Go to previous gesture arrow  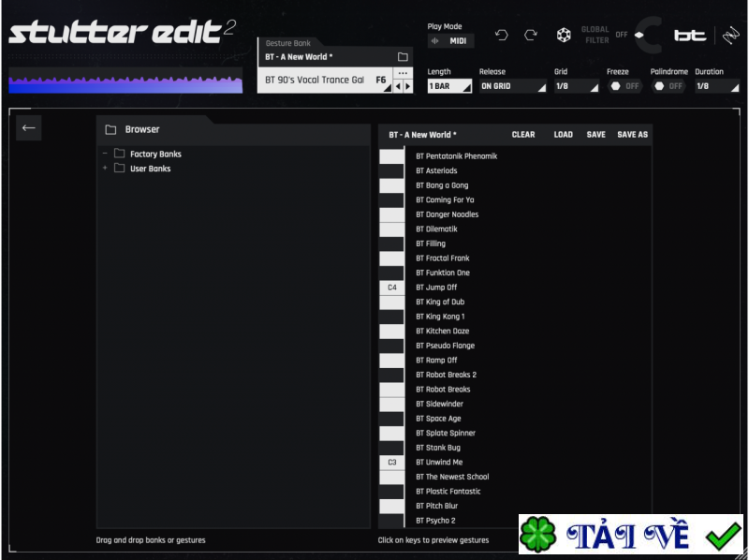(398, 86)
